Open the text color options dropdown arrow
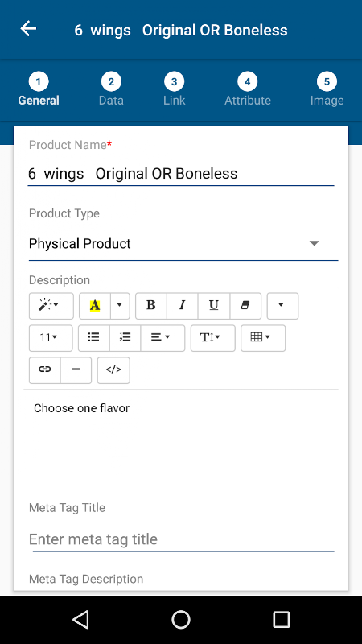 pos(120,306)
